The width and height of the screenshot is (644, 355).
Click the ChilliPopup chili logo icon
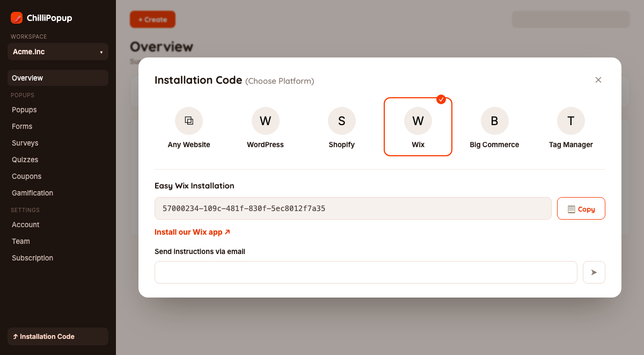[17, 18]
